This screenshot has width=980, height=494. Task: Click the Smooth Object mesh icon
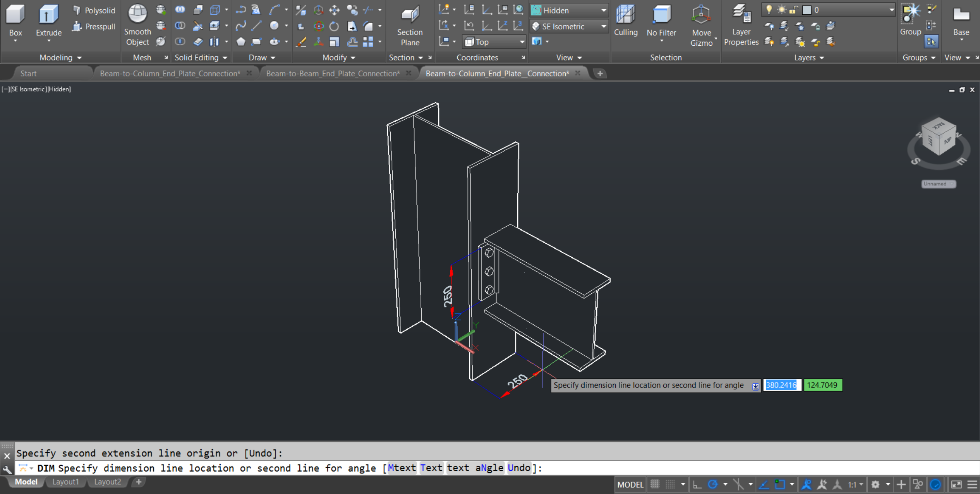(137, 14)
